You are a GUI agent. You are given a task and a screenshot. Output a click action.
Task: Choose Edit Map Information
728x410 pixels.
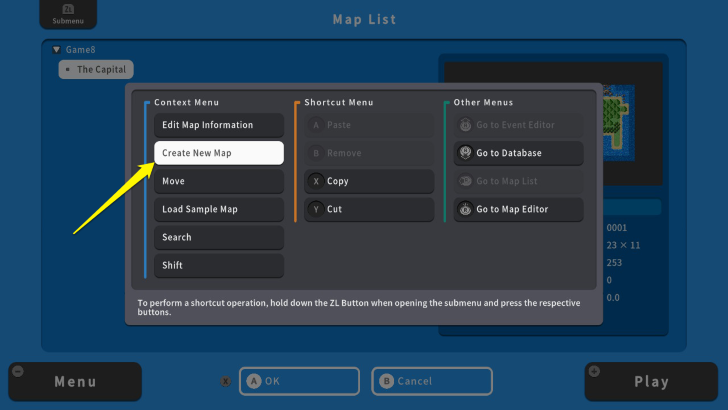click(219, 125)
